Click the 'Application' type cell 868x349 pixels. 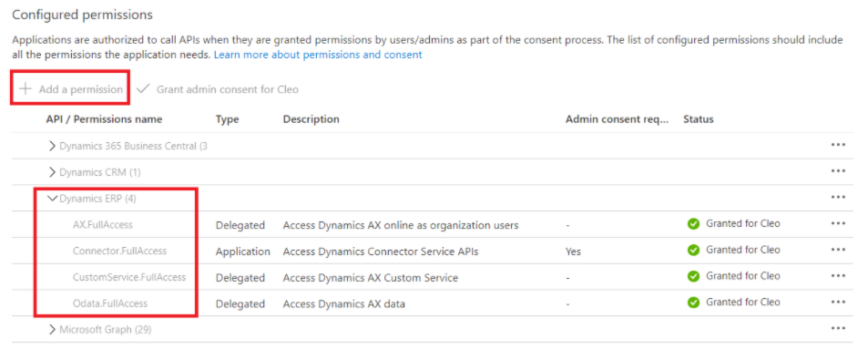(x=242, y=251)
